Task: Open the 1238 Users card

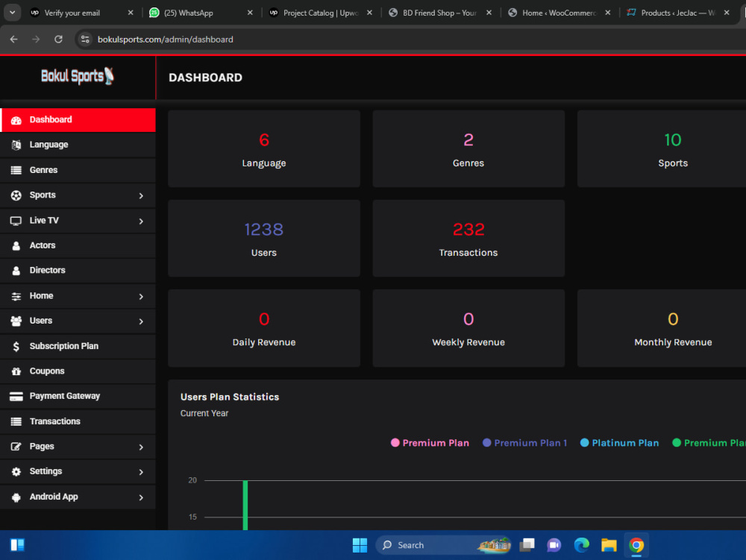Action: click(x=264, y=239)
